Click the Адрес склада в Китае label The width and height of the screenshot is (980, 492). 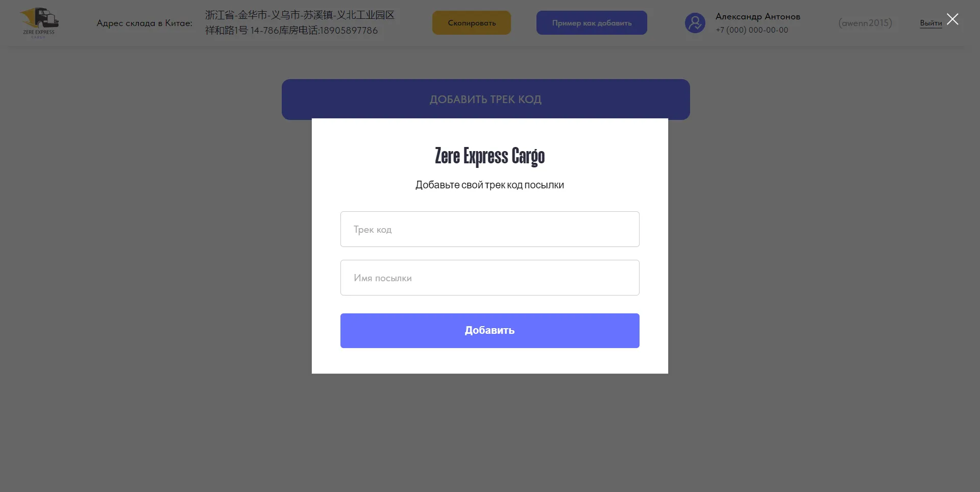(x=144, y=23)
